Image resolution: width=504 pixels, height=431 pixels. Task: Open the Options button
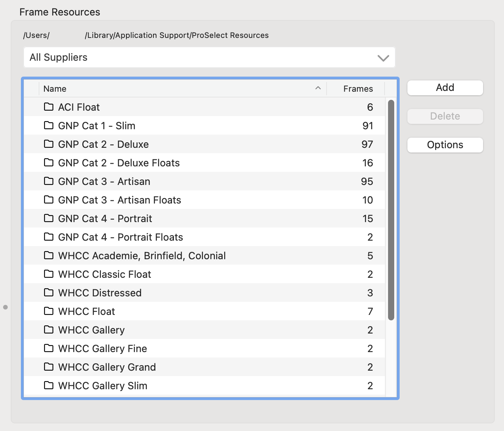point(445,145)
